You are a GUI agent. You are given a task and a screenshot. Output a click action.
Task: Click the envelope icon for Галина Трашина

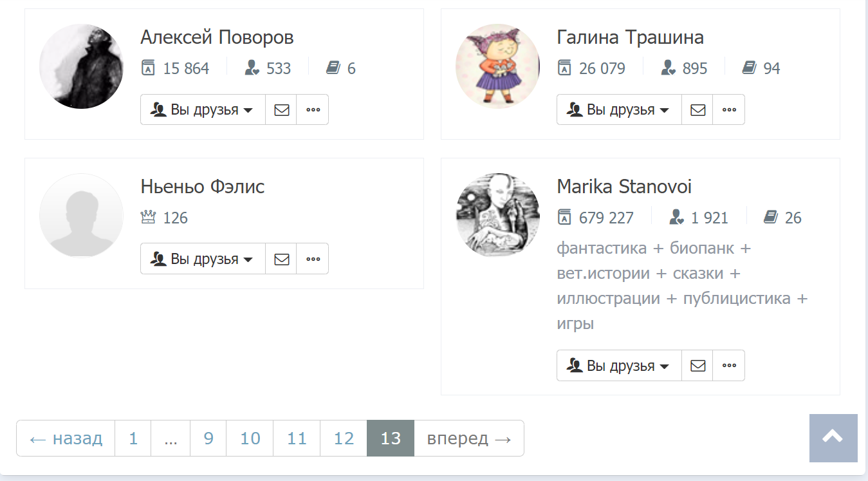(x=697, y=109)
